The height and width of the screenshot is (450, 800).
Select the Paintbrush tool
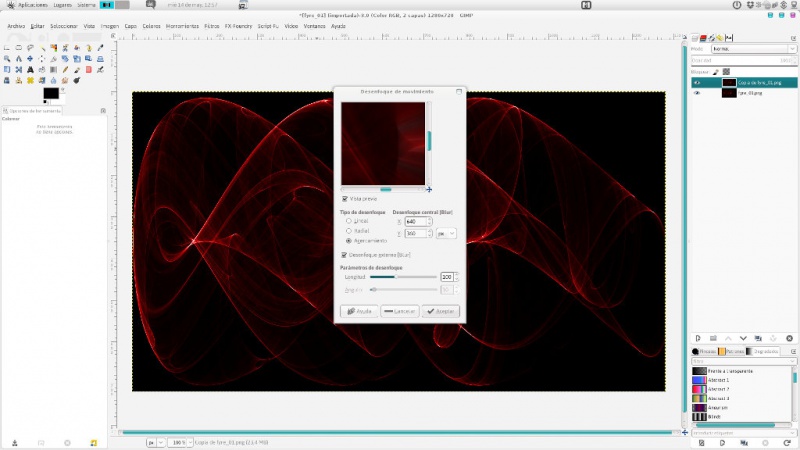tap(77, 69)
